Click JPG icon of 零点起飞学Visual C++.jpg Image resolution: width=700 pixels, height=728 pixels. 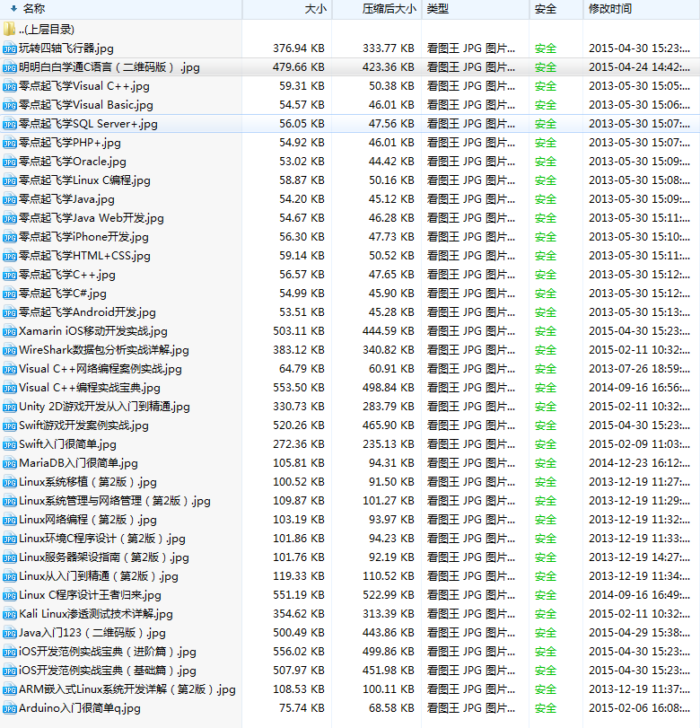coord(10,86)
